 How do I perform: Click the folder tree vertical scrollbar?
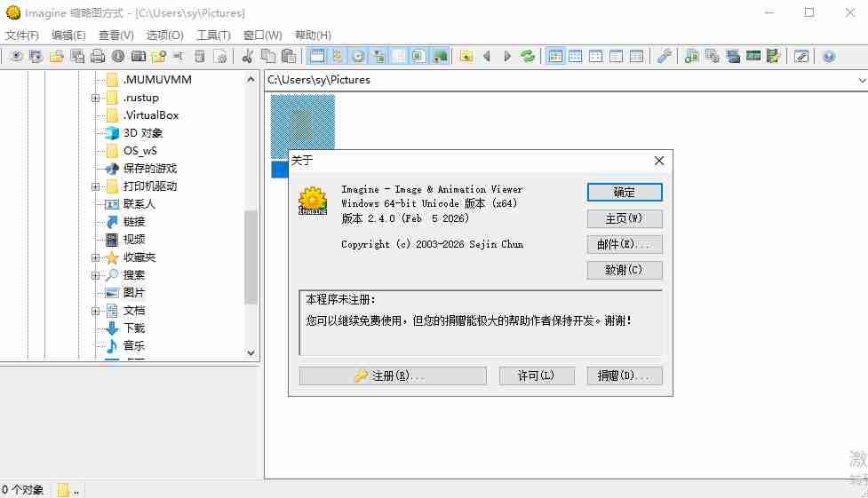tap(251, 257)
